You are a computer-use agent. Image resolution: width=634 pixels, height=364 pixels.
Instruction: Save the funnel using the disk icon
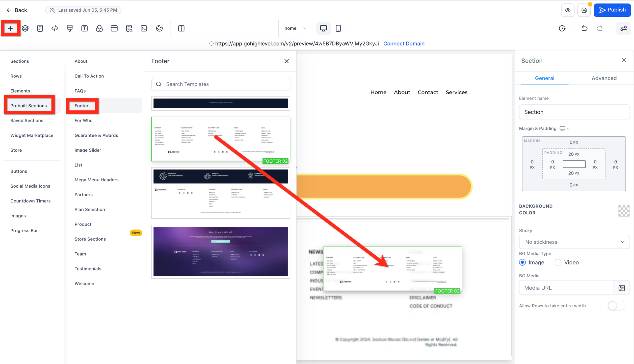[x=584, y=10]
